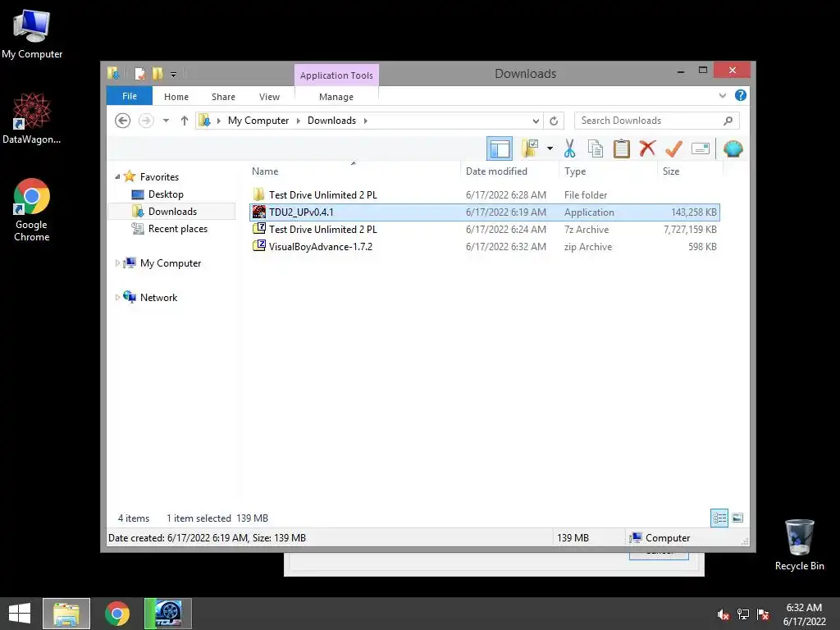Expand the chevron after My Computer in path
840x630 pixels.
click(299, 121)
